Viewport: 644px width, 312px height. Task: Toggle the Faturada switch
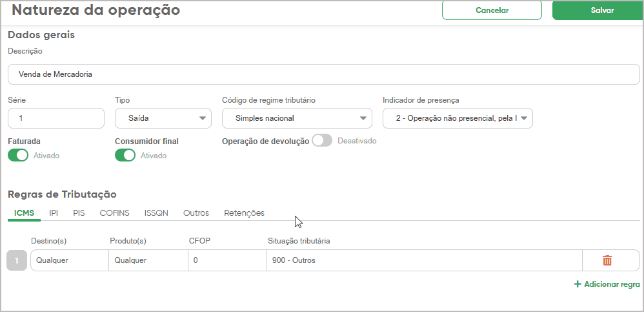point(18,156)
